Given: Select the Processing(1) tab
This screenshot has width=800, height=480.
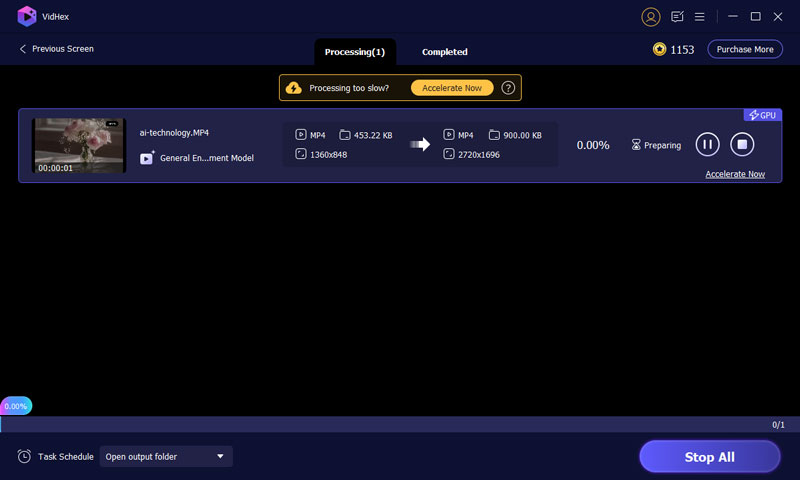Looking at the screenshot, I should pyautogui.click(x=355, y=52).
